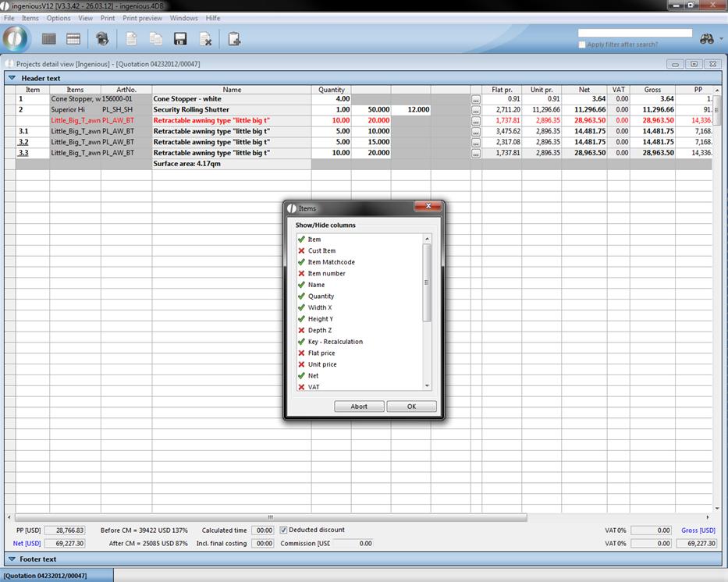Click the clipboard with plus icon

[233, 39]
